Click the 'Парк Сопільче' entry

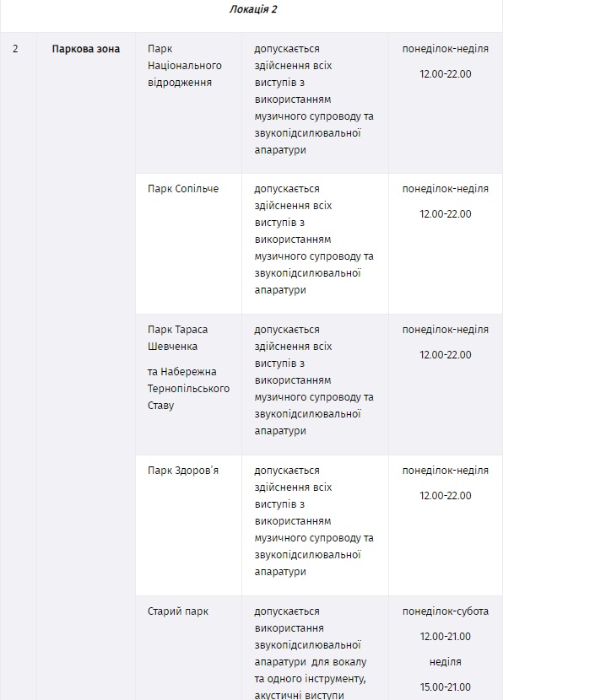(x=183, y=189)
